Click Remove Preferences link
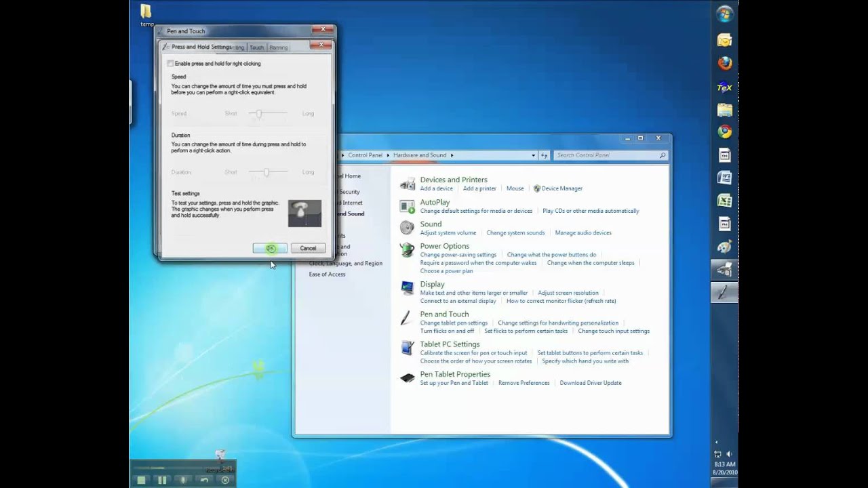This screenshot has height=488, width=868. pos(524,383)
